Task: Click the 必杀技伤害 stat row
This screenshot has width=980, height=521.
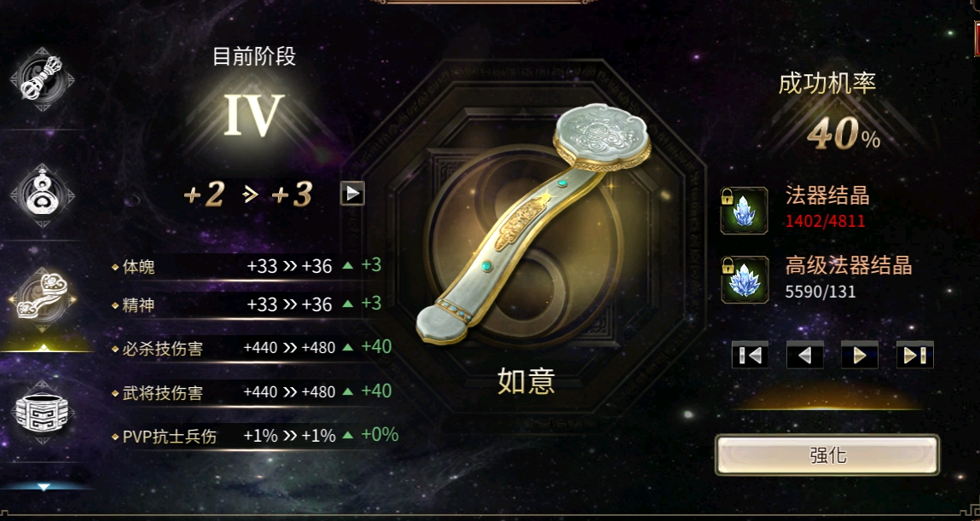Action: pos(252,347)
